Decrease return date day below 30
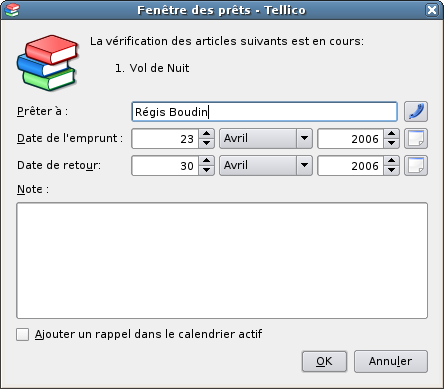 pos(207,170)
